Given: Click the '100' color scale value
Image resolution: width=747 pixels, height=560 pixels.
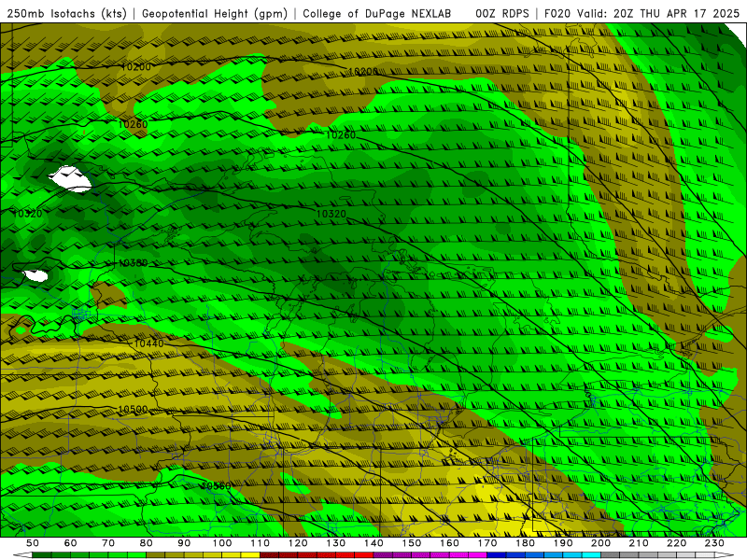Looking at the screenshot, I should pos(222,543).
